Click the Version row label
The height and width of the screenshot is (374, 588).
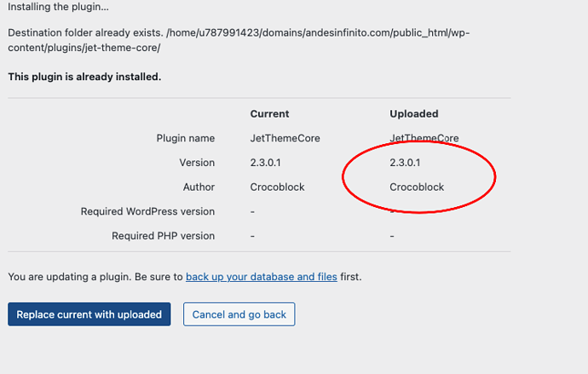pos(197,162)
